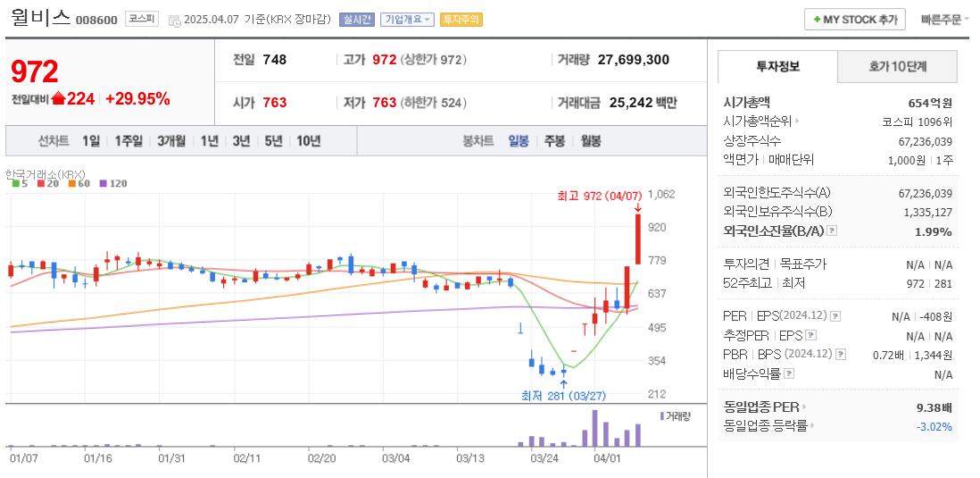Open help icon next to 배당수익률
The image size is (980, 478).
789,373
